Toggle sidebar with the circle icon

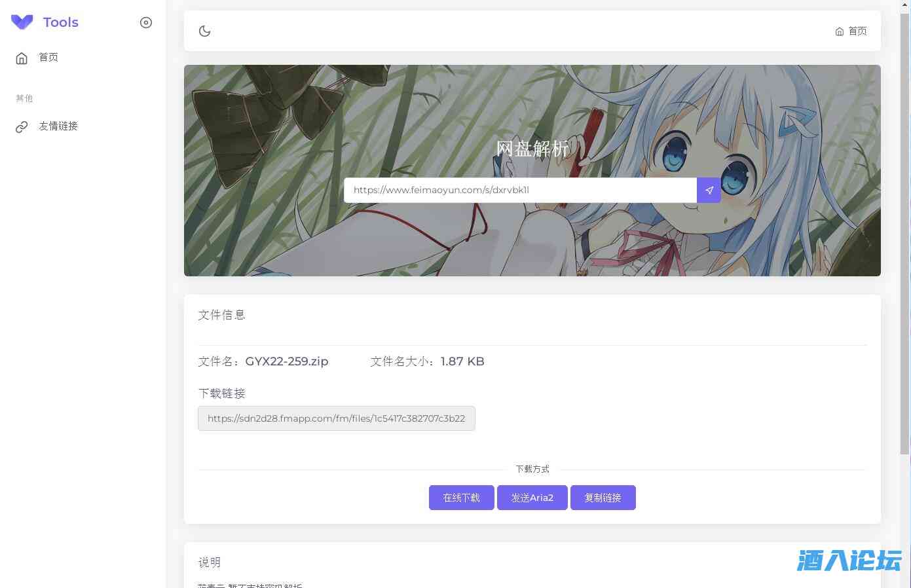146,23
